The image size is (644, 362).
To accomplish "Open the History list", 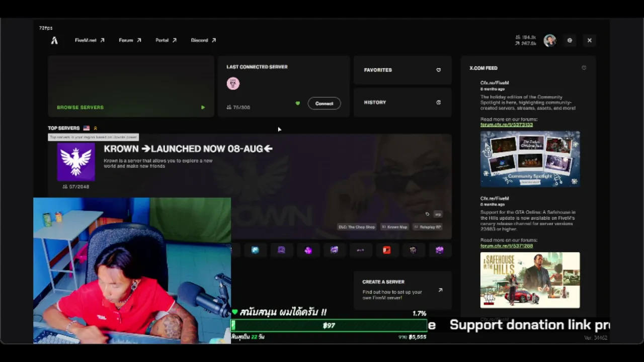I will coord(403,103).
